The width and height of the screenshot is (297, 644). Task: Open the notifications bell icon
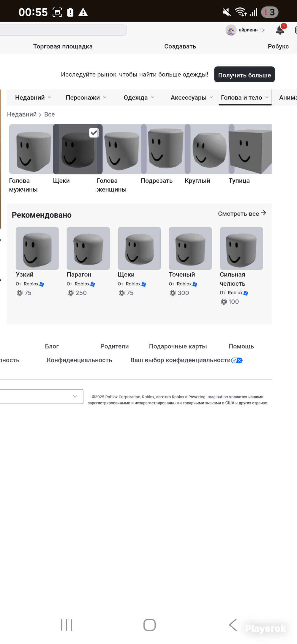(280, 30)
